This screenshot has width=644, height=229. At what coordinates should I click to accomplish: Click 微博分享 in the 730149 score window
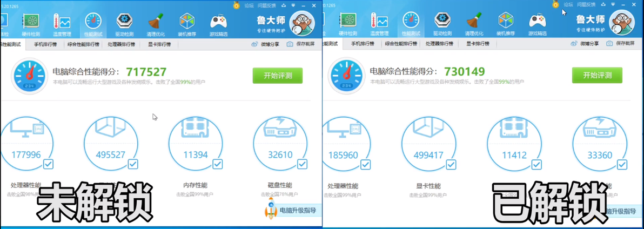coord(585,44)
